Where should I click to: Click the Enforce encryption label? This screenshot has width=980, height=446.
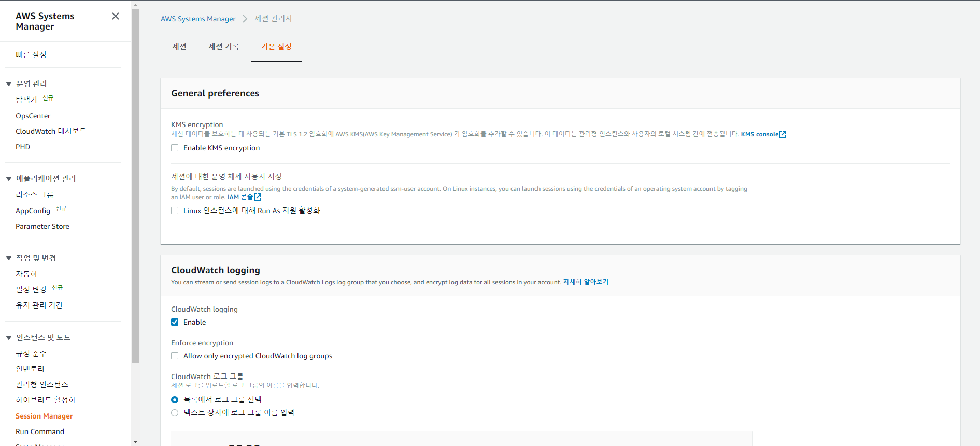202,343
